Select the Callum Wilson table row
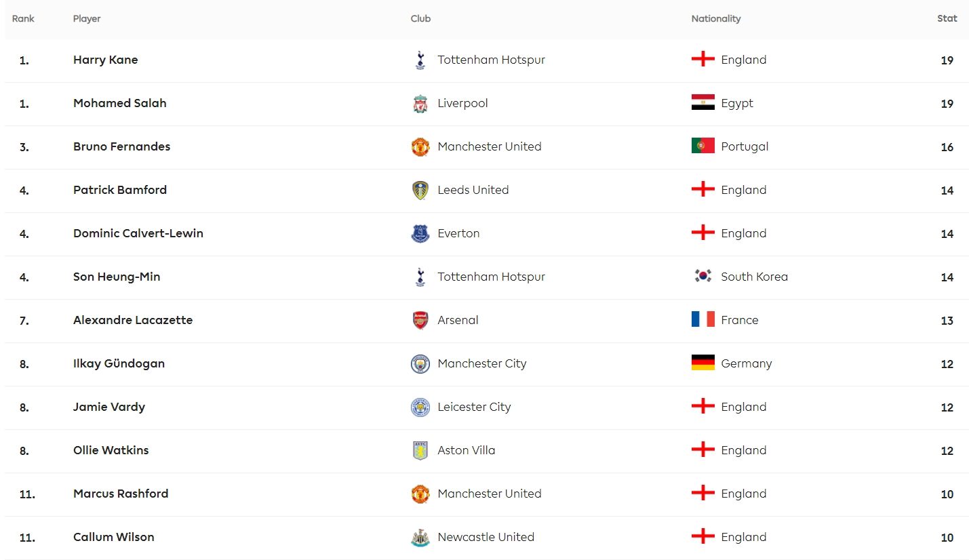Image resolution: width=969 pixels, height=560 pixels. [487, 538]
